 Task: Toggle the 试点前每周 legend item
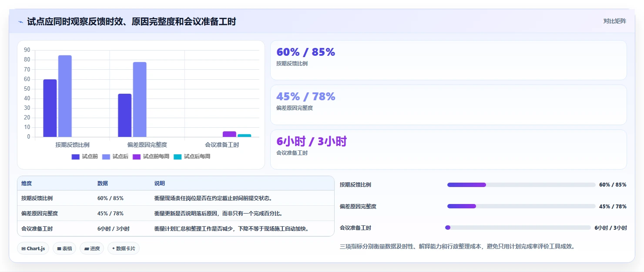(151, 156)
